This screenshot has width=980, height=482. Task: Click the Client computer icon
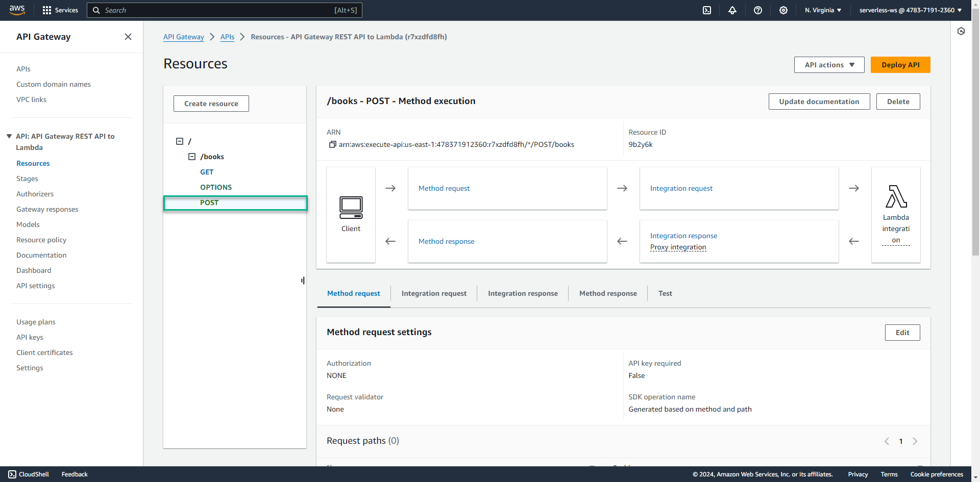point(351,208)
